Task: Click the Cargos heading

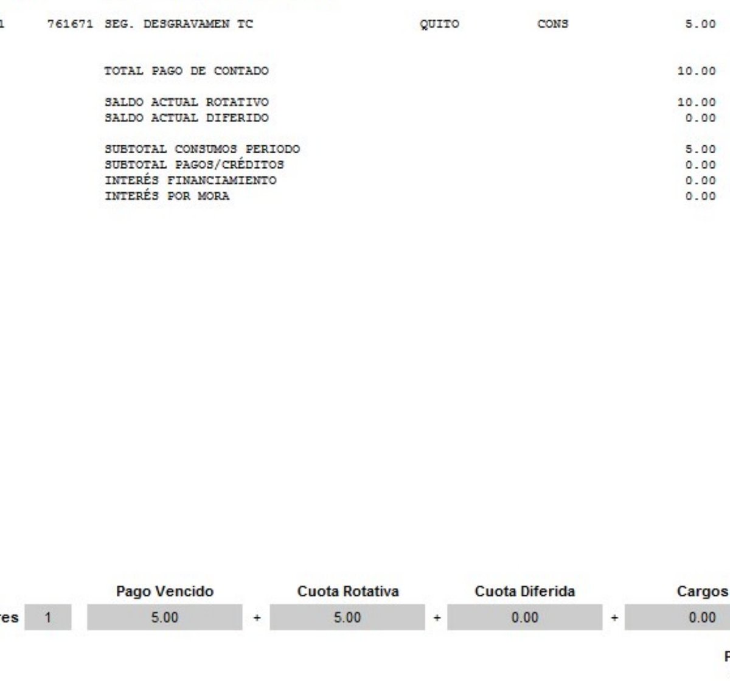Action: 703,592
